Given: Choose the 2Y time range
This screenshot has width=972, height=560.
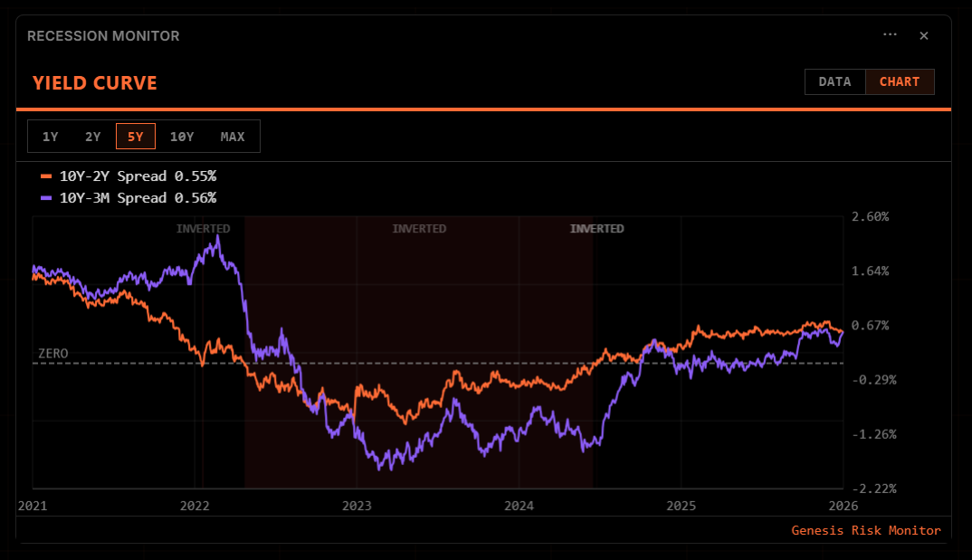Looking at the screenshot, I should [92, 136].
